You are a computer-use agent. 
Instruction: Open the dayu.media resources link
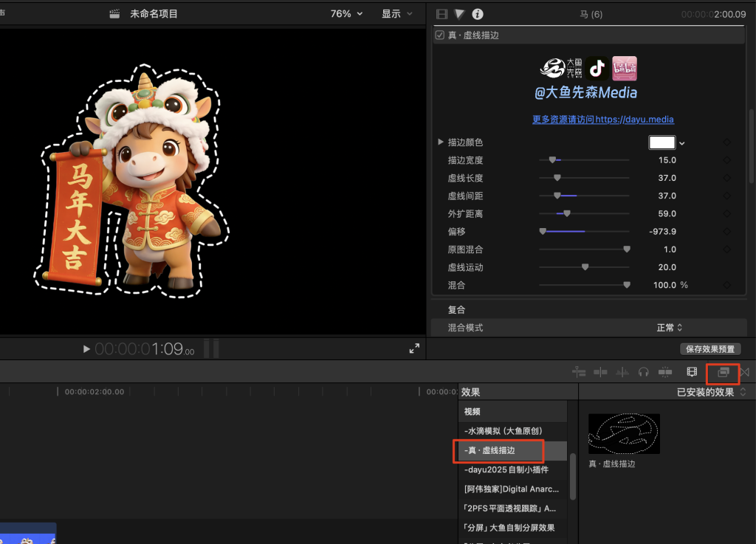coord(602,120)
